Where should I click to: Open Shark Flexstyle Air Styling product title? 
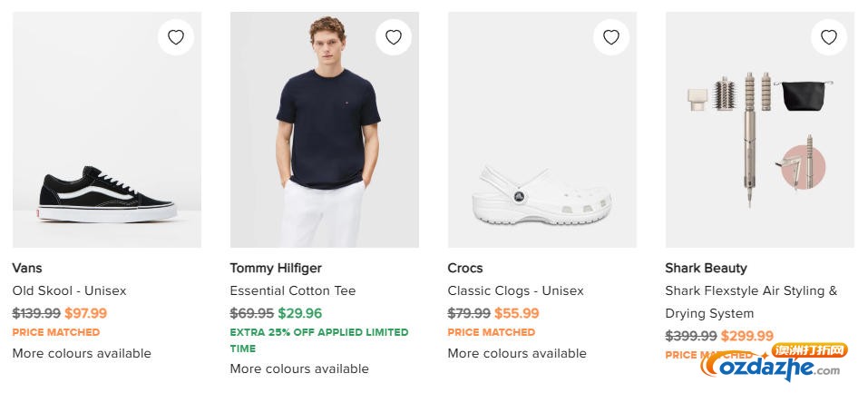[751, 291]
